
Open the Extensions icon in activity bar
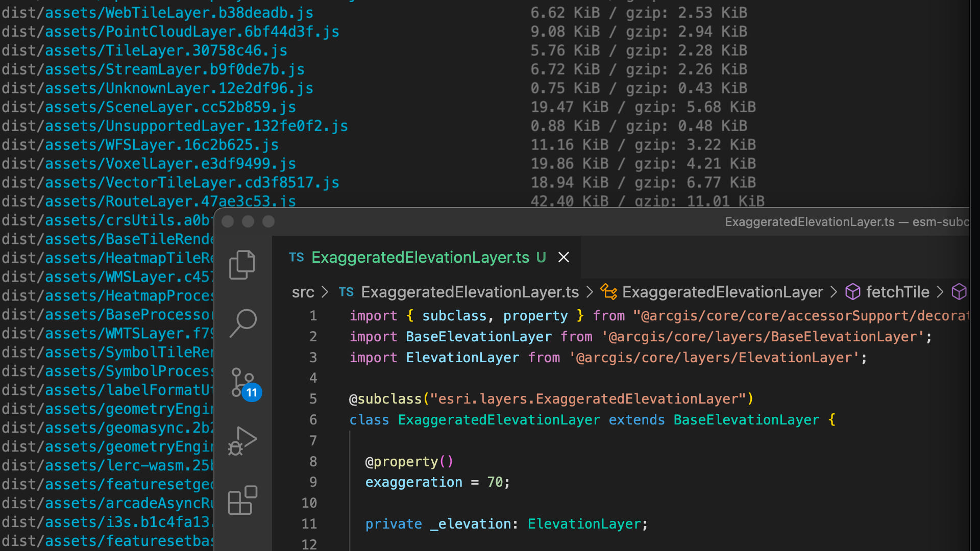click(242, 500)
